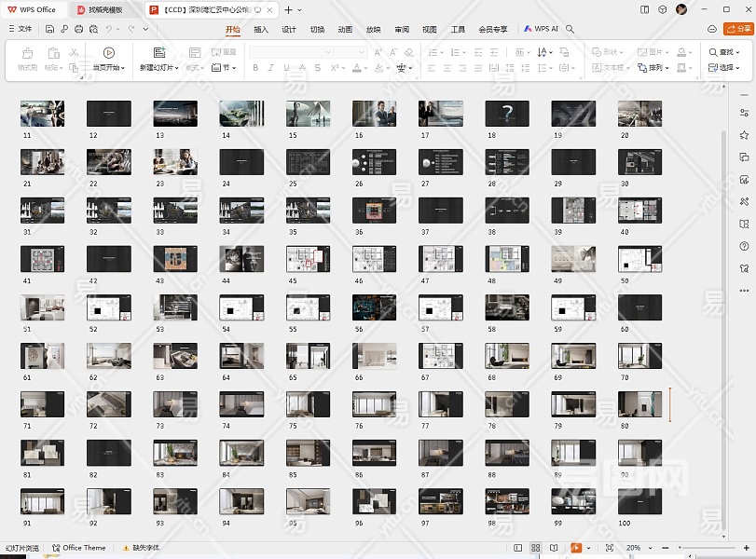Viewport: 756px width, 559px height.
Task: Select slide thumbnail number 18 with question mark
Action: (x=507, y=114)
